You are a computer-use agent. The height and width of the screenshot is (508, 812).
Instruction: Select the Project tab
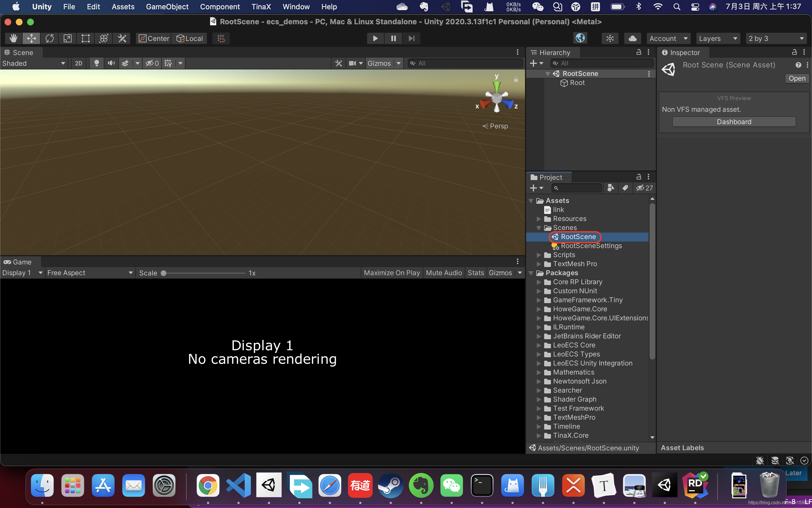tap(549, 177)
